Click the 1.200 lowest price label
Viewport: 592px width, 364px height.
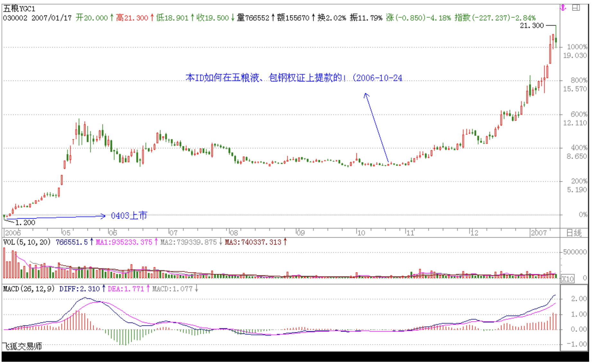point(25,222)
